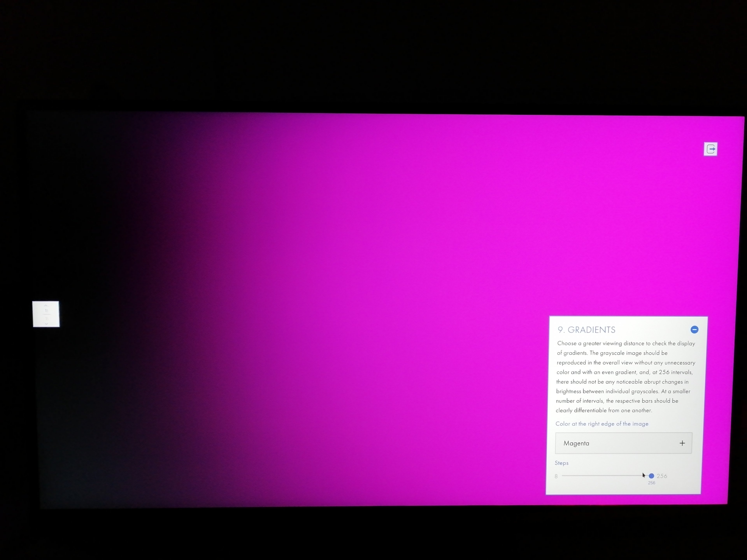Go to next test with down chevron
747x560 pixels.
(47, 324)
